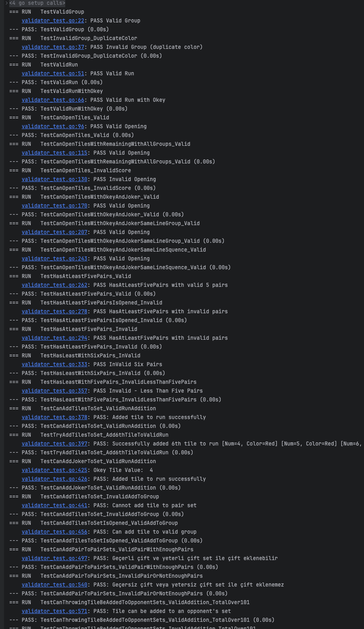
Task: Follow validator_test.go:397 link
Action: (54, 444)
